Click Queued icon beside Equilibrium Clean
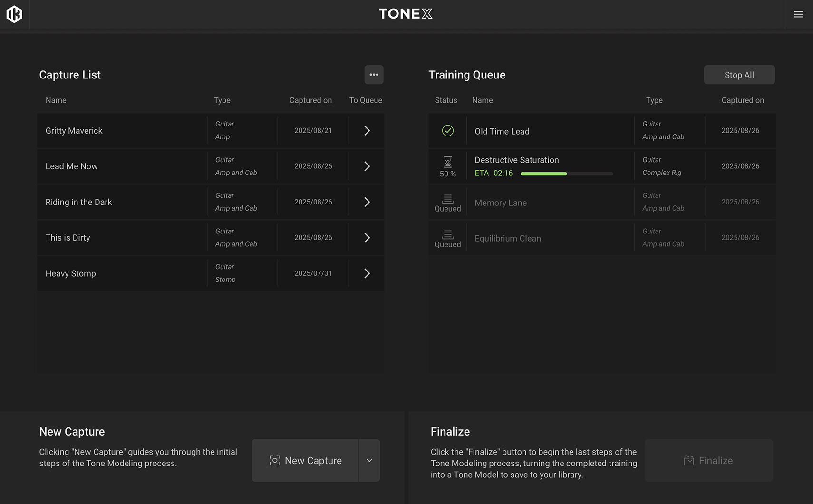The width and height of the screenshot is (813, 504). click(x=447, y=234)
